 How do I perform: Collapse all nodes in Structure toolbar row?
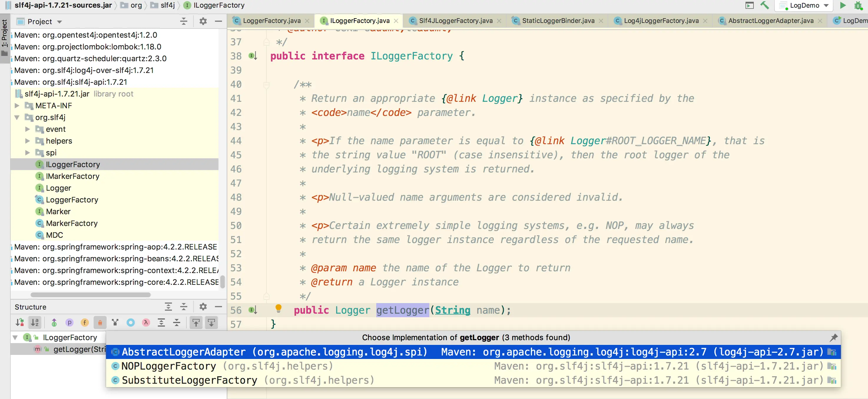pos(177,322)
